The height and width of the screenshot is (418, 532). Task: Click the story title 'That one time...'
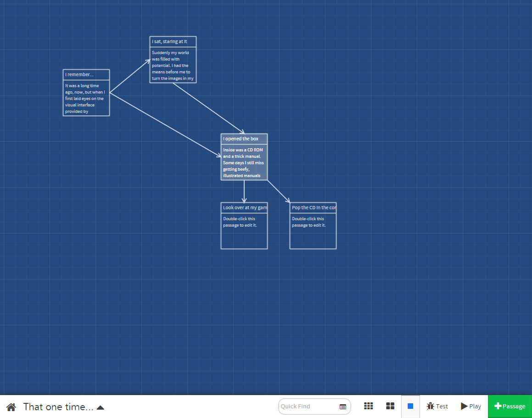58,407
